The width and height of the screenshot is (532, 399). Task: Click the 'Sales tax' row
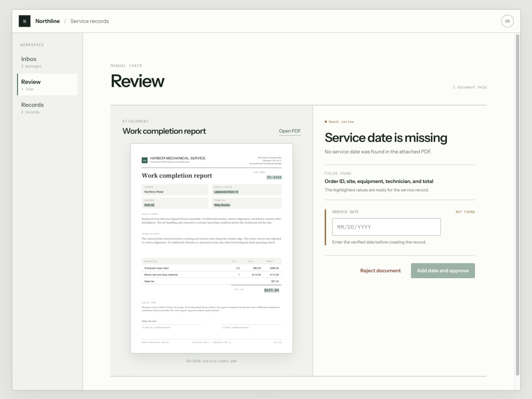click(x=212, y=281)
